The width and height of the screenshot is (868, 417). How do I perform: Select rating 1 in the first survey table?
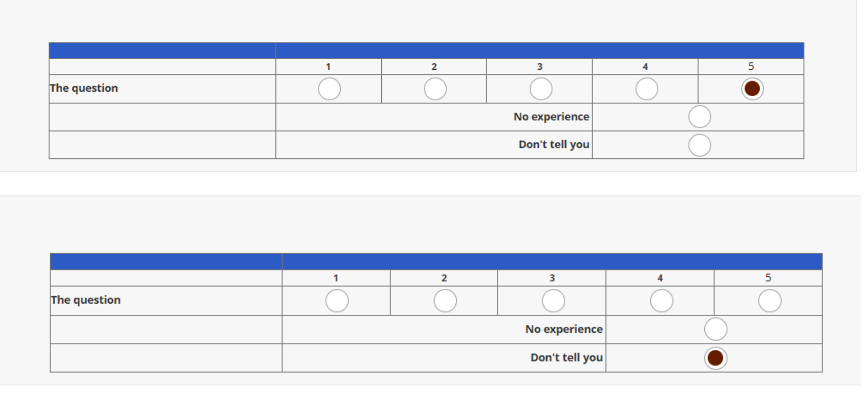pyautogui.click(x=329, y=89)
